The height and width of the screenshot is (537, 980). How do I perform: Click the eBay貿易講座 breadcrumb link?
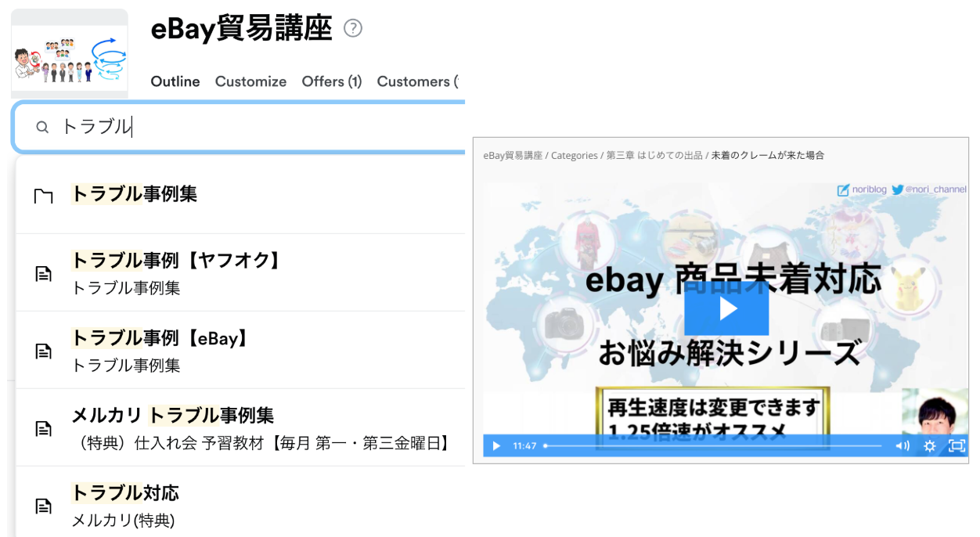(x=513, y=155)
